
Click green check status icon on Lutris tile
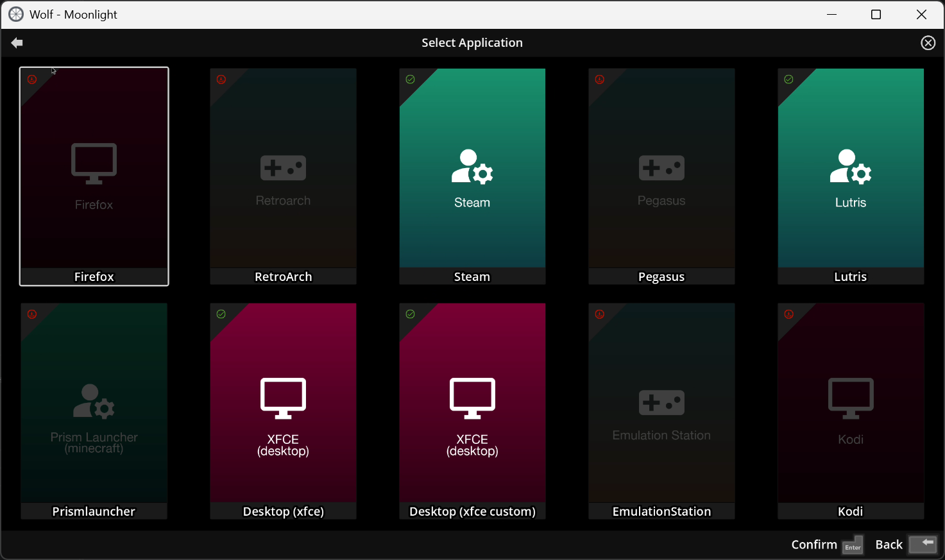[x=789, y=80]
